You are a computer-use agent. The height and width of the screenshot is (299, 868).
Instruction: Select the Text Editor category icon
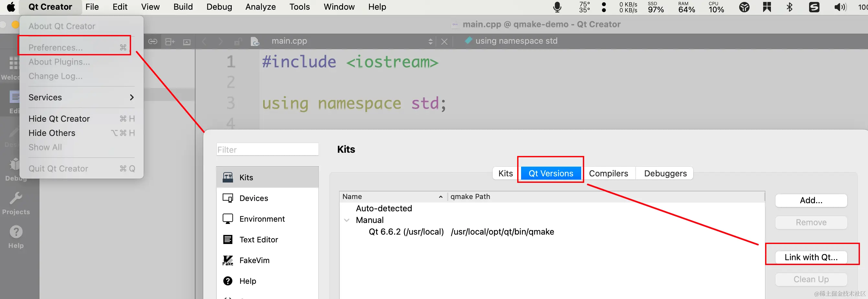(228, 239)
